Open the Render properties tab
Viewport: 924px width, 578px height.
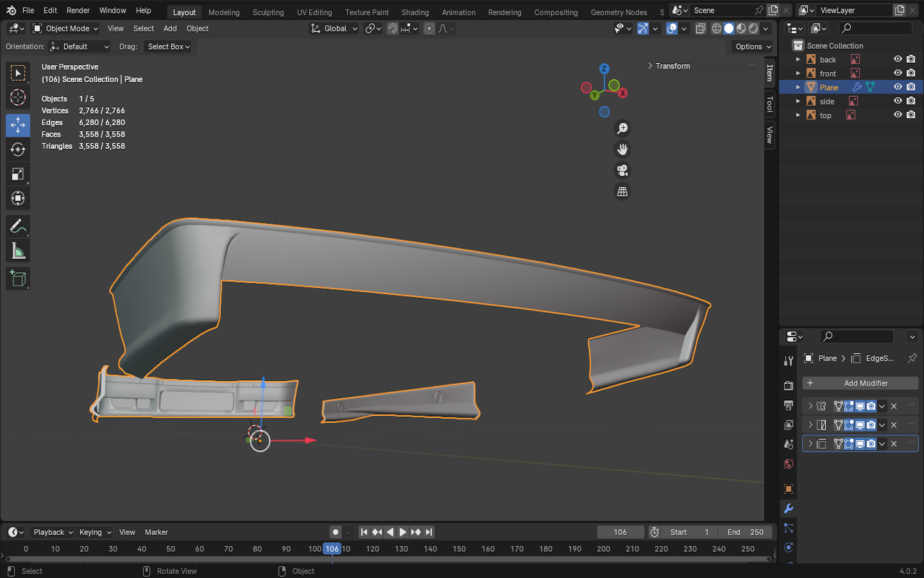789,385
